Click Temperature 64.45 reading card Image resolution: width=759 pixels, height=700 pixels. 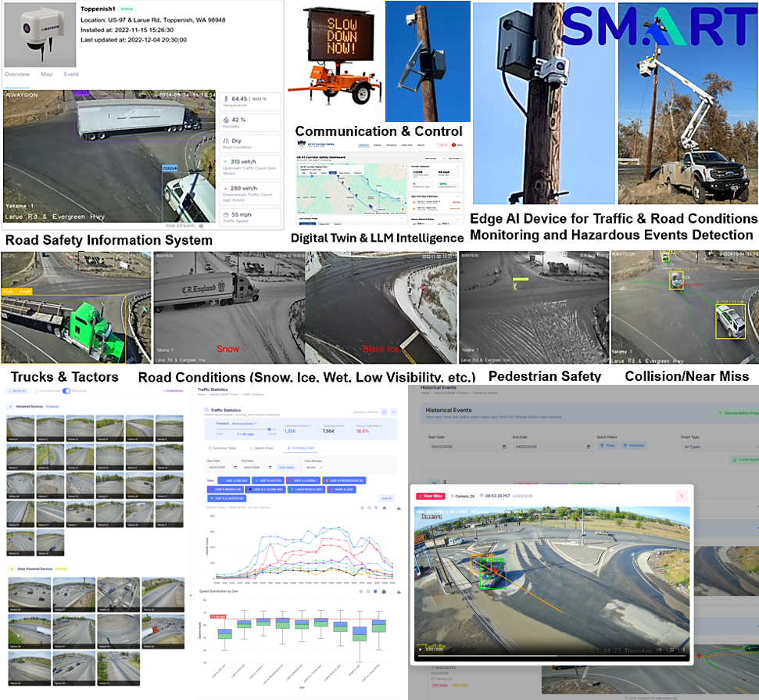[x=250, y=101]
